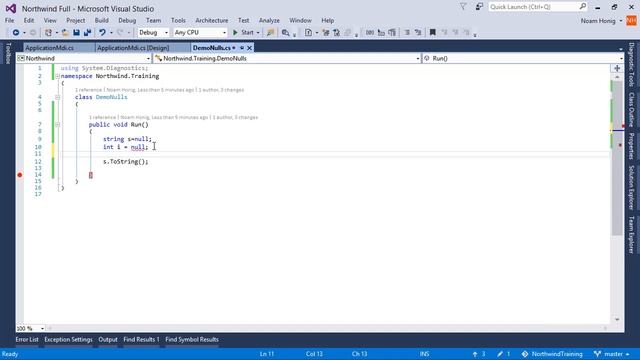The image size is (640, 360).
Task: Click the Quick Launch search magnifier icon
Action: tap(583, 7)
